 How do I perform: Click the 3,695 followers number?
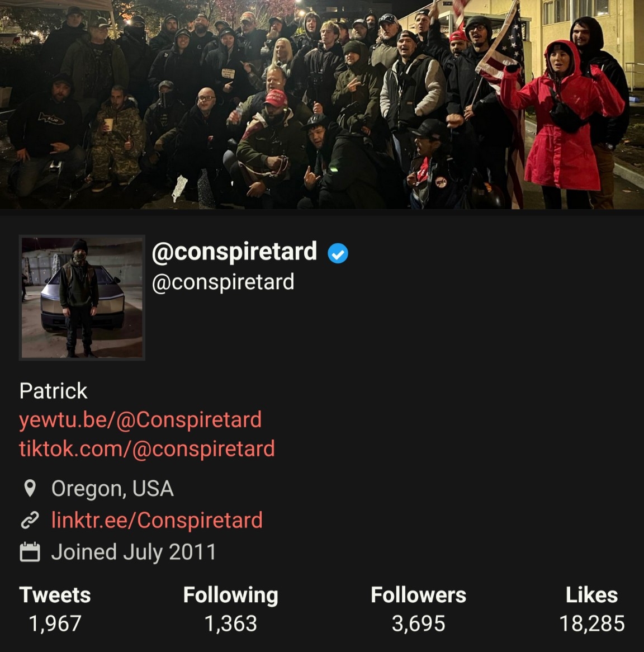[x=418, y=623]
